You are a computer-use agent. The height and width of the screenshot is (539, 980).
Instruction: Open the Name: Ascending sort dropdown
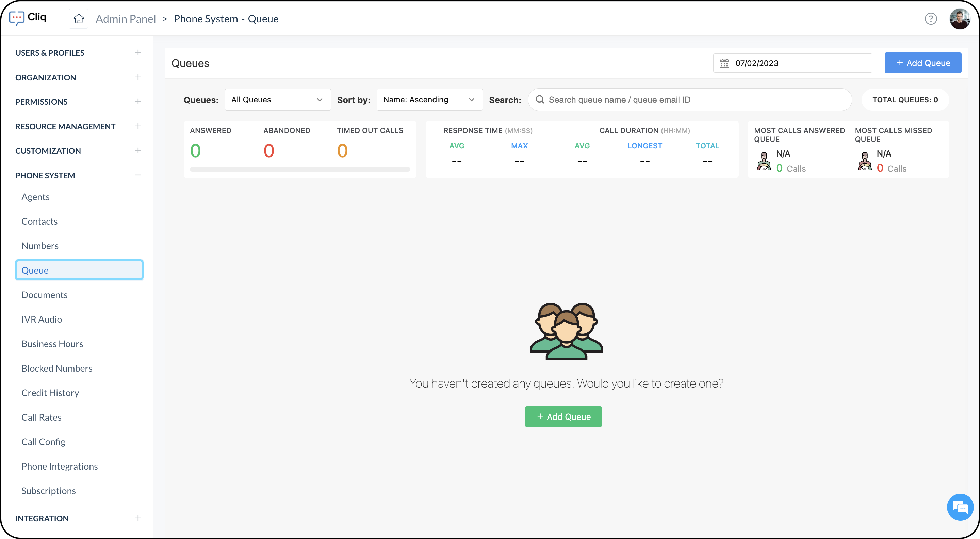pos(429,100)
